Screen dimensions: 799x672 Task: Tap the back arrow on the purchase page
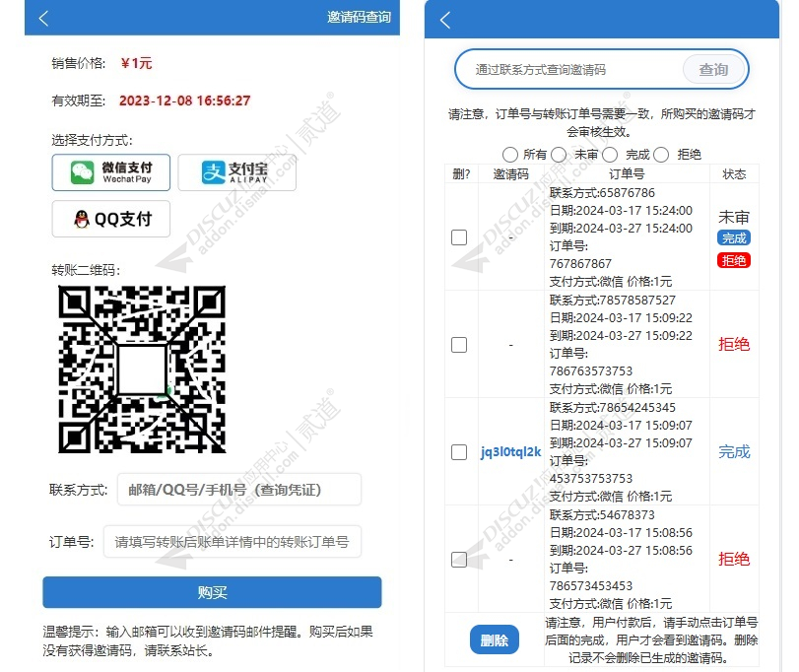click(x=41, y=17)
